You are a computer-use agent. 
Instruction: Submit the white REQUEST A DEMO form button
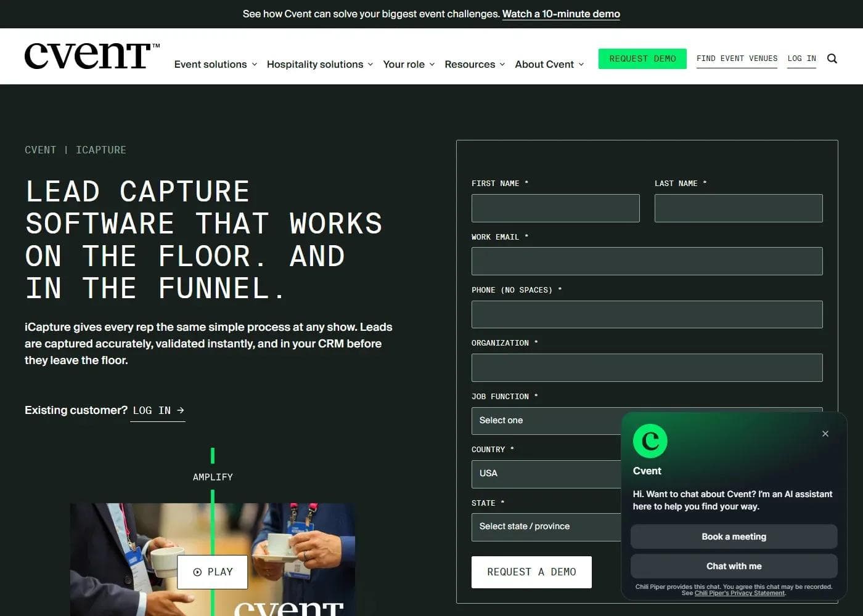click(x=531, y=572)
